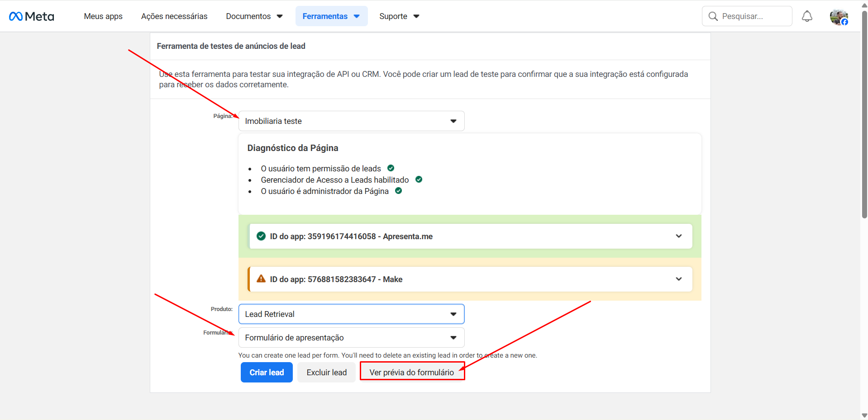Click the green check icon on Apresenta.me app
868x420 pixels.
tap(261, 236)
